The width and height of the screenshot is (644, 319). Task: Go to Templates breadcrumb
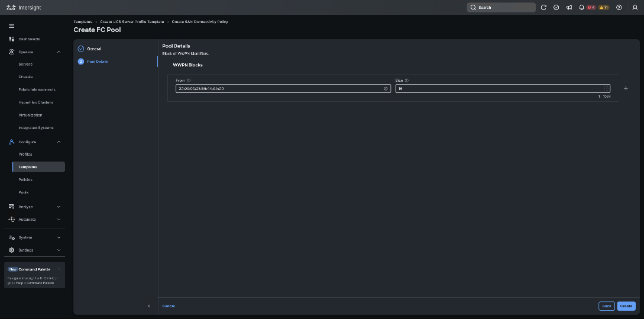(x=83, y=21)
